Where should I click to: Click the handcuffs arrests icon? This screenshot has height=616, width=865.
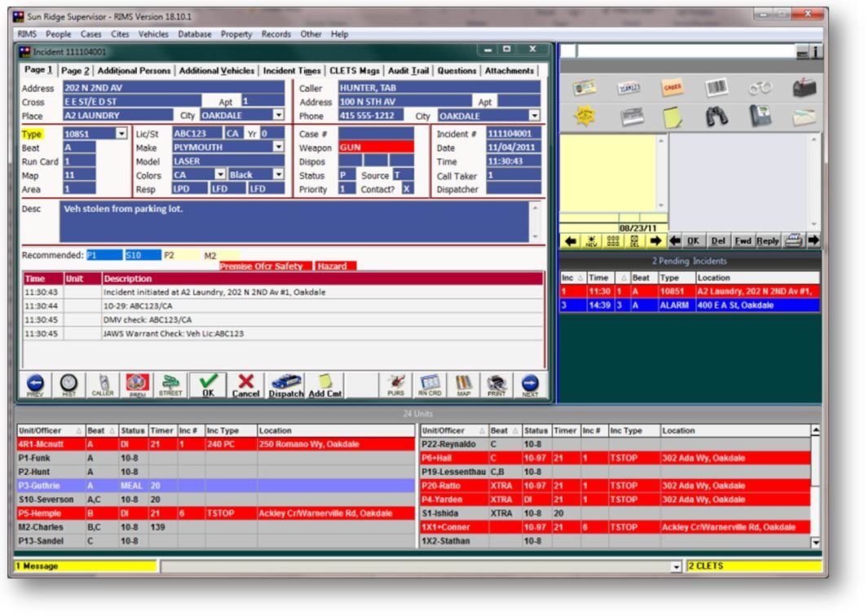click(760, 88)
